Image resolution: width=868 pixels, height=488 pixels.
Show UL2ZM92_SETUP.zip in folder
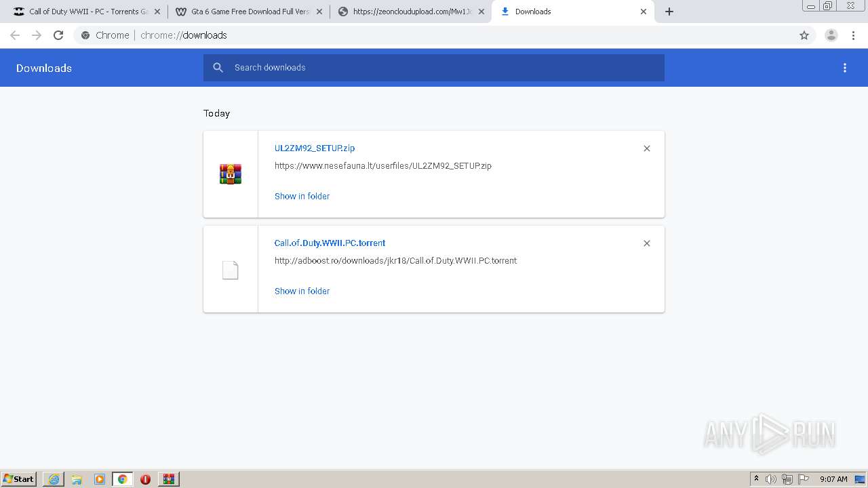tap(302, 196)
